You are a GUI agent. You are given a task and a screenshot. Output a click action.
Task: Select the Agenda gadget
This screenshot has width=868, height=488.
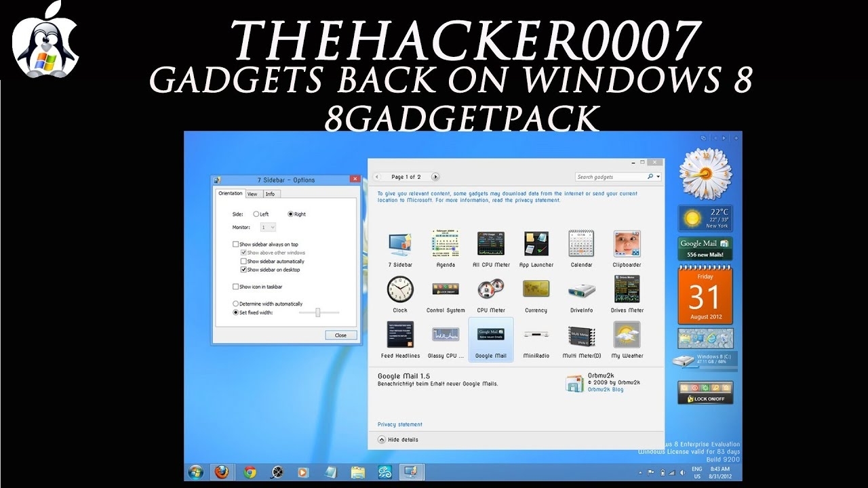pyautogui.click(x=446, y=244)
